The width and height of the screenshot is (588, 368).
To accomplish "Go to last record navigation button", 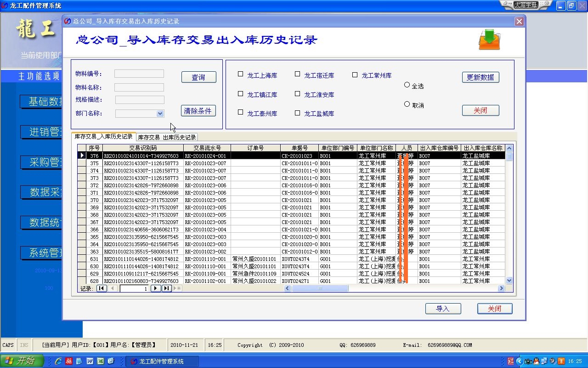I will [167, 288].
